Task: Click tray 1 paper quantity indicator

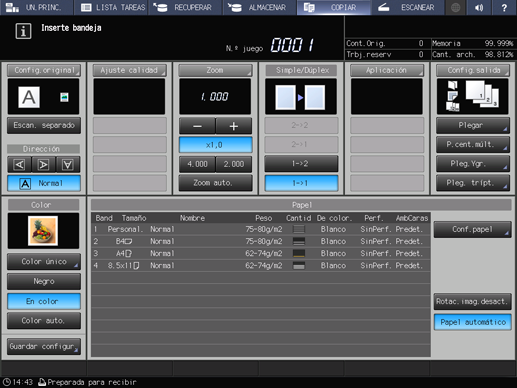Action: pos(299,229)
